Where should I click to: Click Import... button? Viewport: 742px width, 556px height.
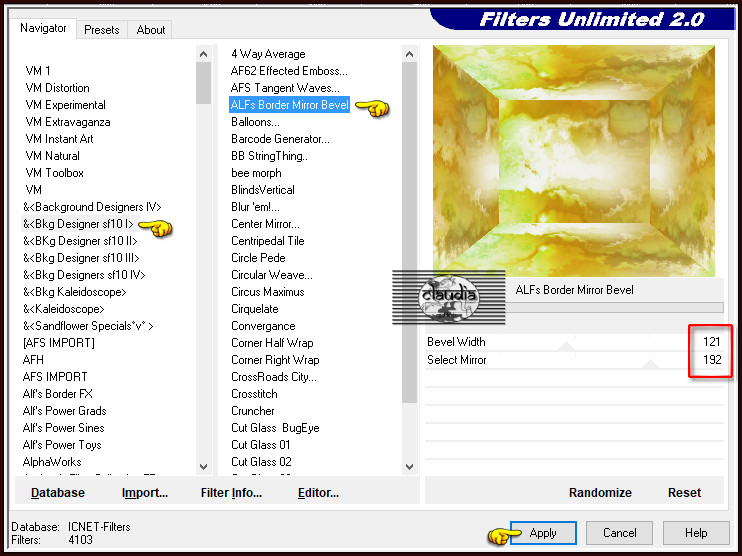click(x=145, y=493)
